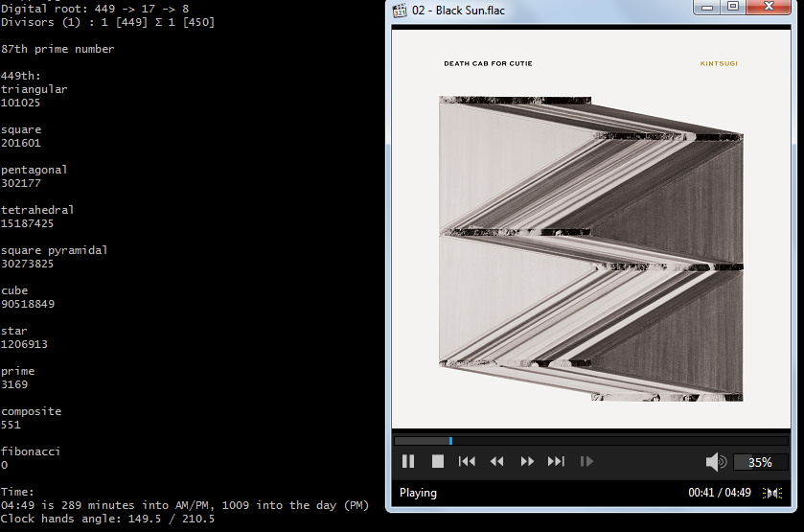Click the pentagonal value 302177 in console
The height and width of the screenshot is (532, 804).
[20, 183]
